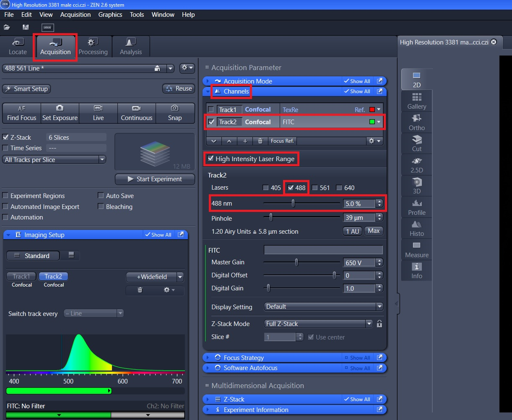512x420 pixels.
Task: Open the Ortho view tab
Action: [x=416, y=122]
